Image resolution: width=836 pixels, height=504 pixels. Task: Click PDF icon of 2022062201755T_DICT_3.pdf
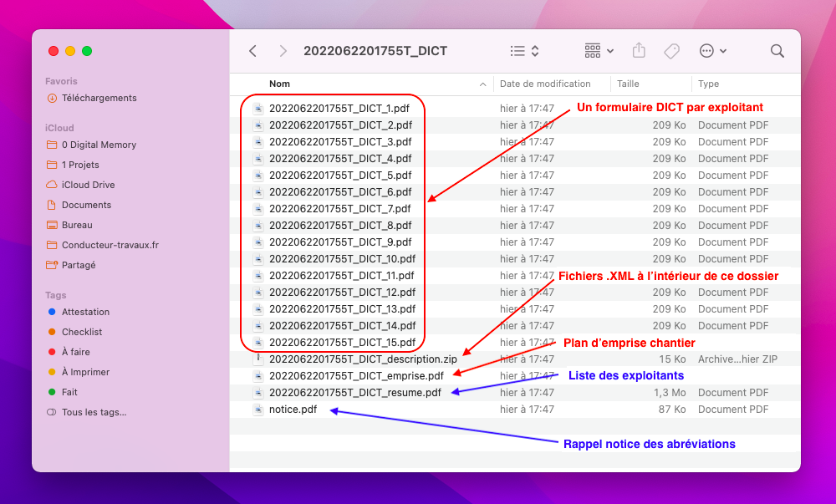click(x=258, y=142)
